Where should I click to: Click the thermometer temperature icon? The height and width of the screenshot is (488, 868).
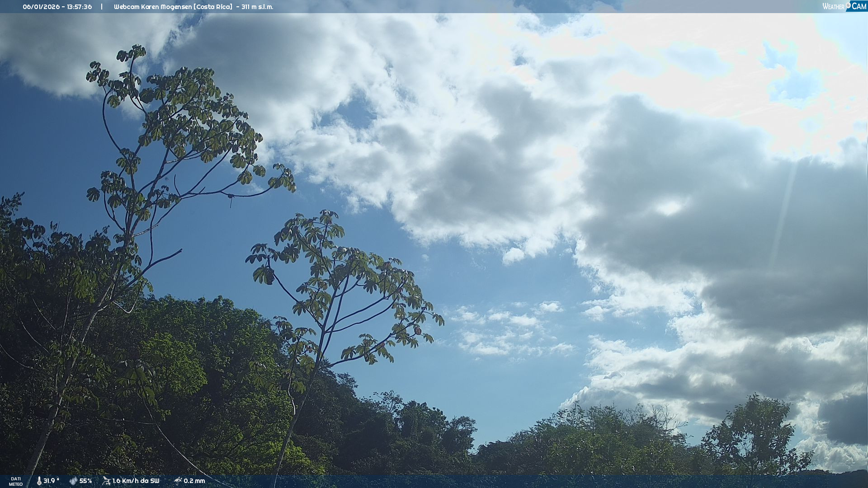pyautogui.click(x=39, y=481)
